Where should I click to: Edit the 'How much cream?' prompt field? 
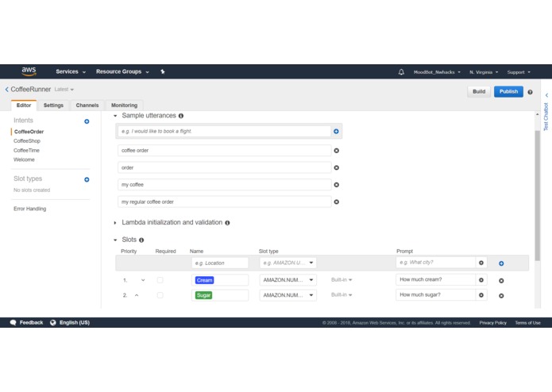(435, 279)
